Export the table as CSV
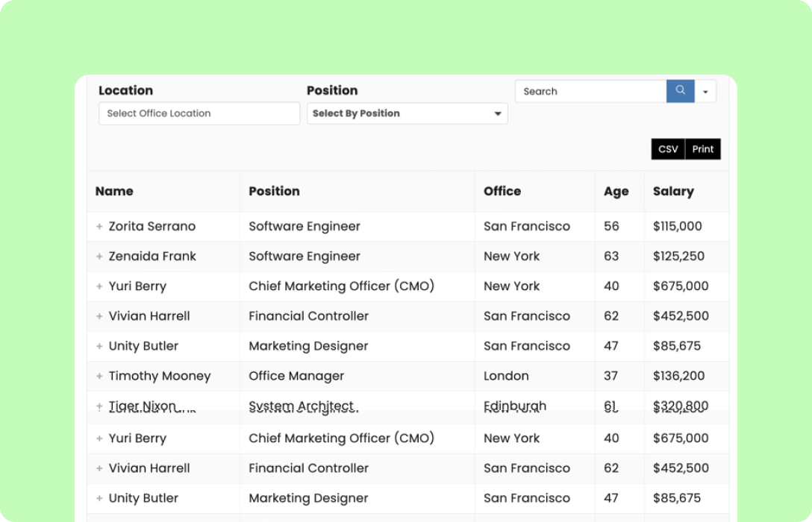This screenshot has width=812, height=522. [666, 148]
